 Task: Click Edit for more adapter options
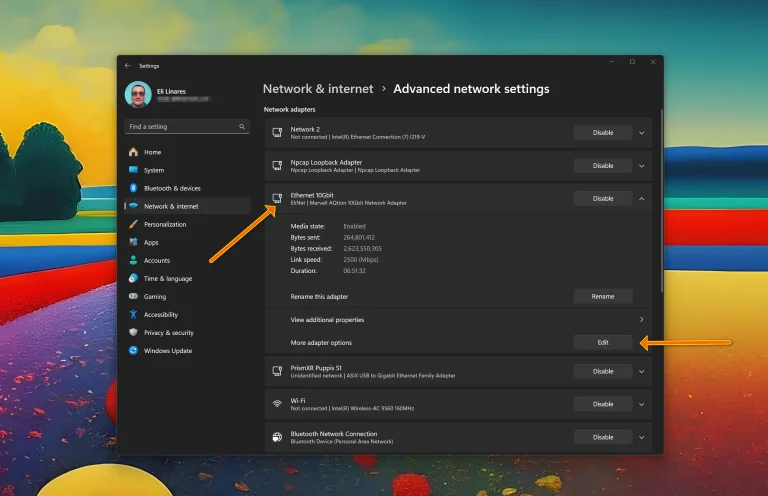point(603,342)
